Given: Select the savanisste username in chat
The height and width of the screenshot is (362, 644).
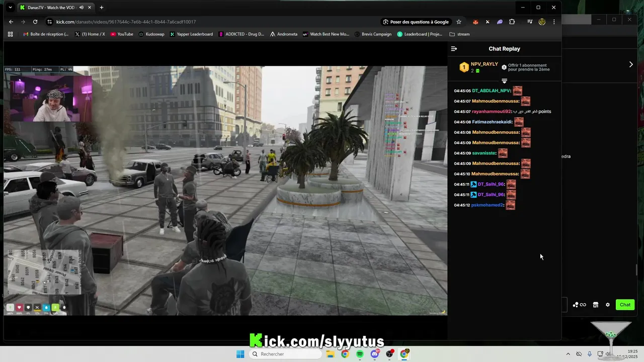Looking at the screenshot, I should pyautogui.click(x=484, y=153).
